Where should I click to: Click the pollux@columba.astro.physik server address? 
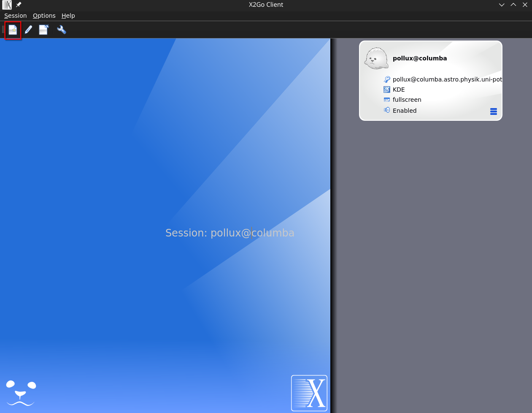[447, 79]
